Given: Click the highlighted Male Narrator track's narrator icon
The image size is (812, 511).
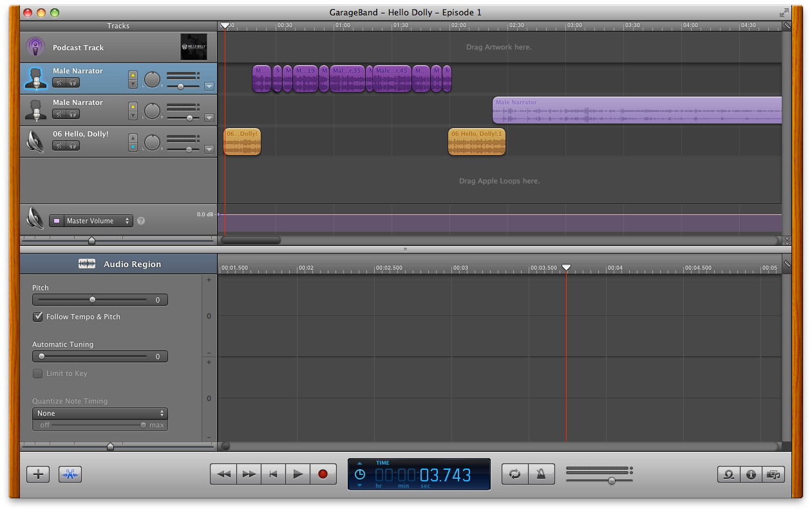Looking at the screenshot, I should pos(36,79).
